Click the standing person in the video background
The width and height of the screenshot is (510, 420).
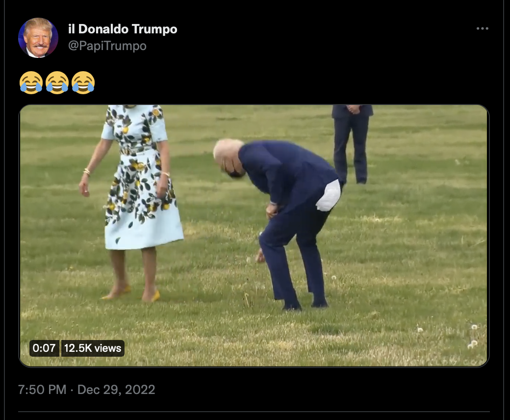pos(352,143)
